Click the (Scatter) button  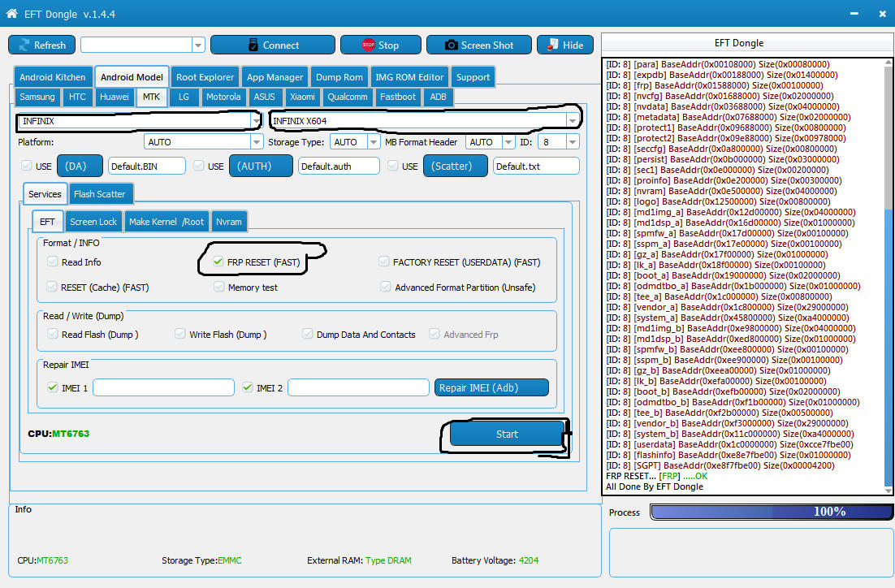point(456,166)
